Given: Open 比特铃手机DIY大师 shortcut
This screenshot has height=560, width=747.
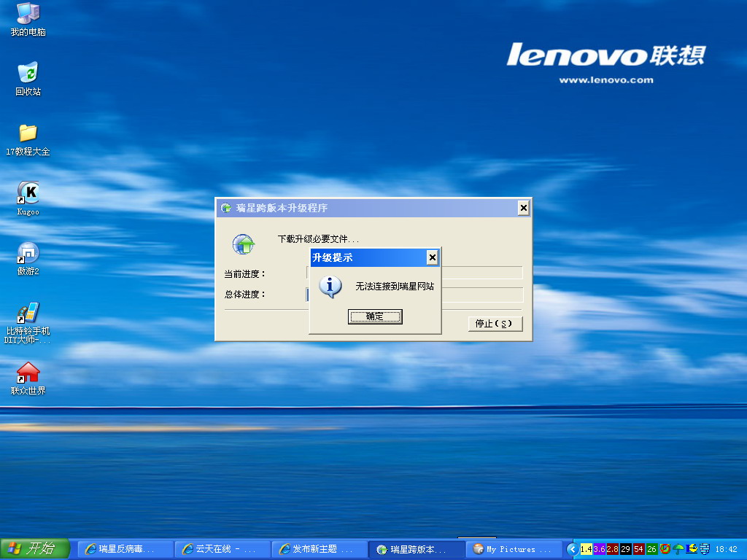Looking at the screenshot, I should coord(28,313).
